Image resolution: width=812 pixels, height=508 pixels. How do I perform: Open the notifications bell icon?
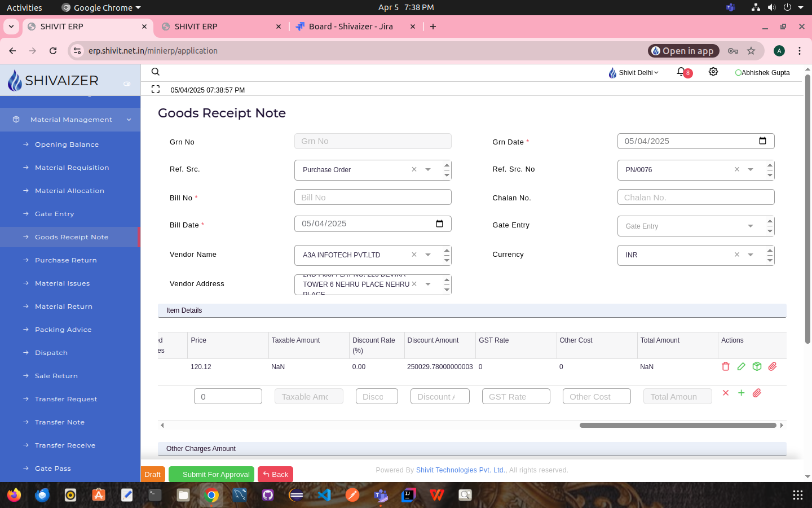(x=681, y=72)
